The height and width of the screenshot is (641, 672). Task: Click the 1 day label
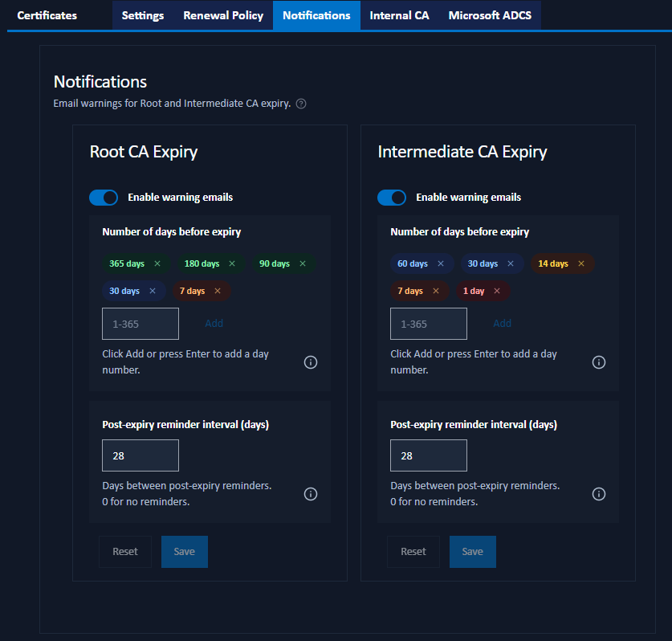coord(474,291)
